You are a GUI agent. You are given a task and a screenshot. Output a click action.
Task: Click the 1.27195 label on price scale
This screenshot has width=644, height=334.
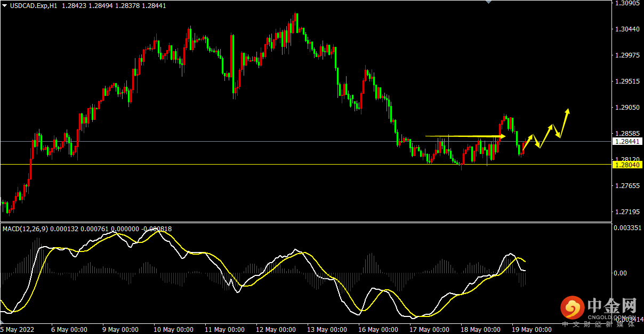[627, 212]
